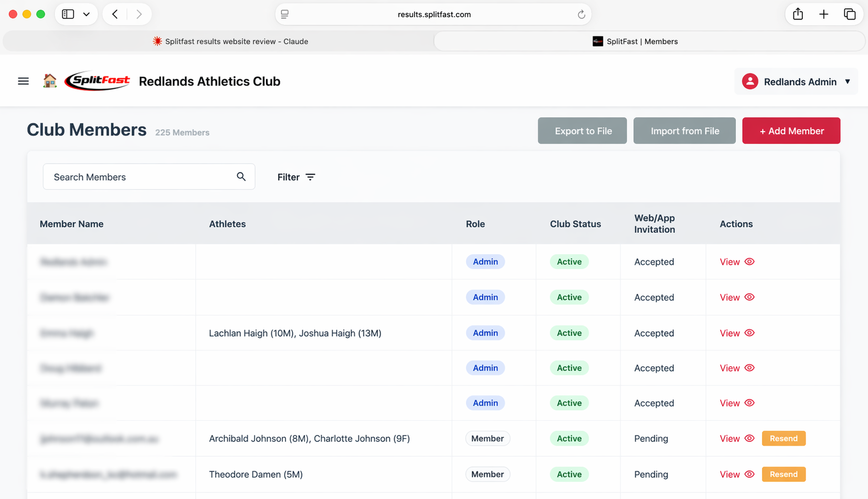
Task: Click the Redlands Admin profile avatar icon
Action: click(x=750, y=81)
